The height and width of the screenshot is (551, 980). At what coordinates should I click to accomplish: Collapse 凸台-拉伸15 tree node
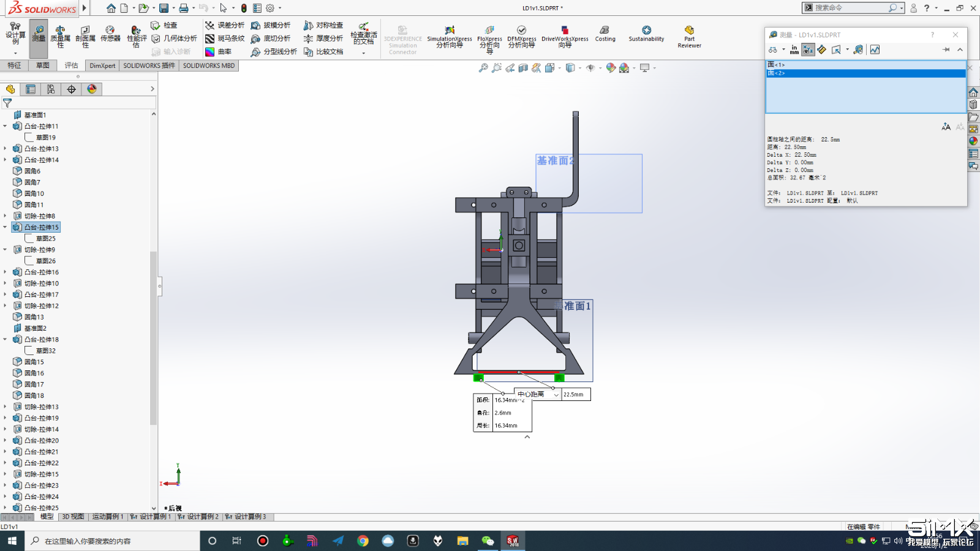pos(5,227)
